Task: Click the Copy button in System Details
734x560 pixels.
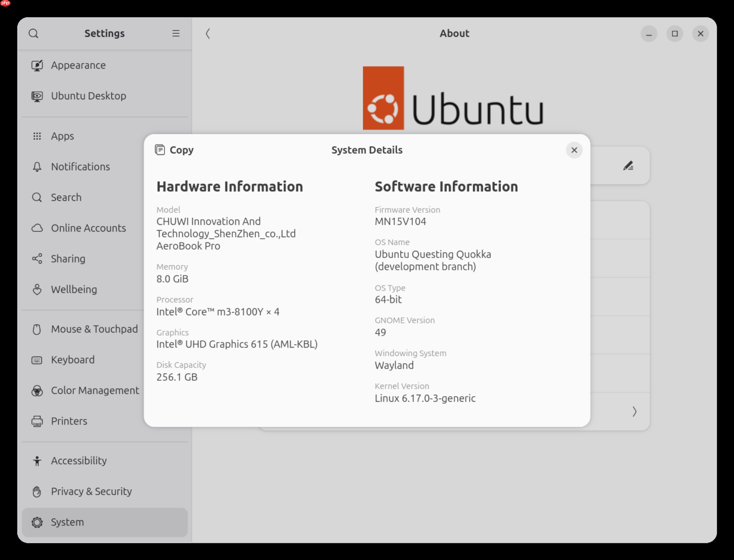Action: 174,150
